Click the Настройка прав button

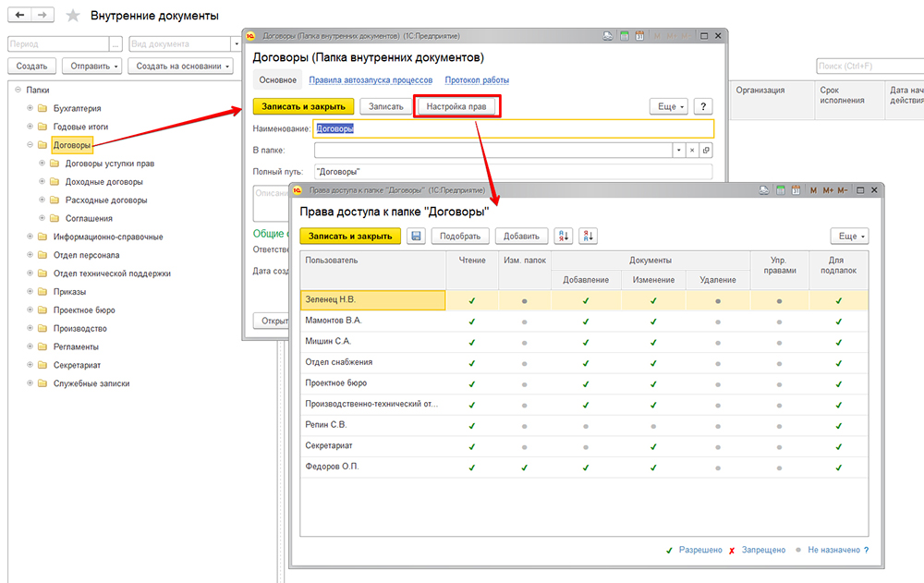[457, 106]
